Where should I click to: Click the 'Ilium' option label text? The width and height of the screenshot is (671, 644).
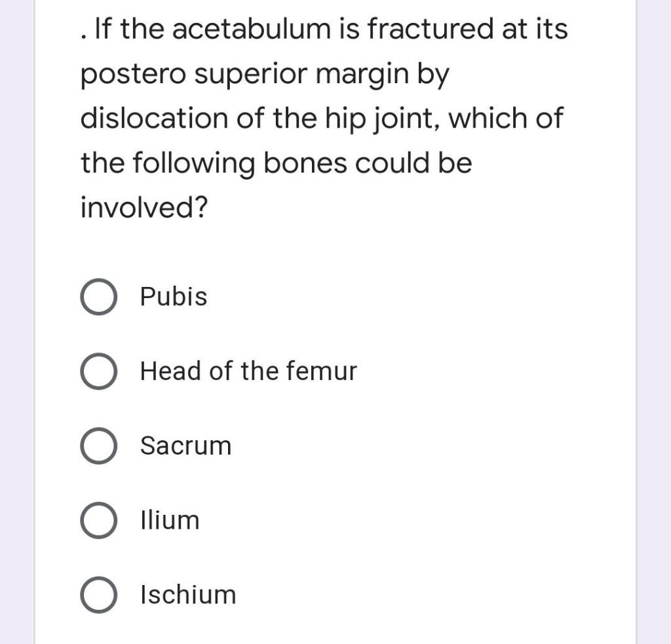(x=170, y=520)
